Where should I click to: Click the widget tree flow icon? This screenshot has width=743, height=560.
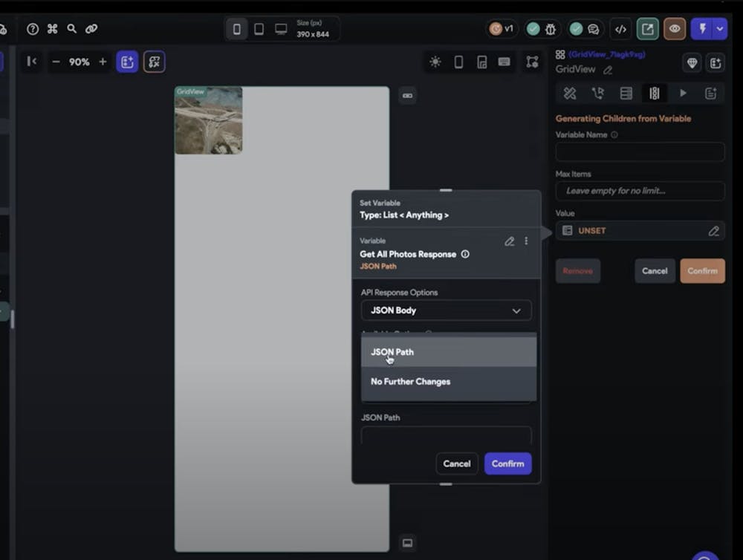pyautogui.click(x=532, y=62)
